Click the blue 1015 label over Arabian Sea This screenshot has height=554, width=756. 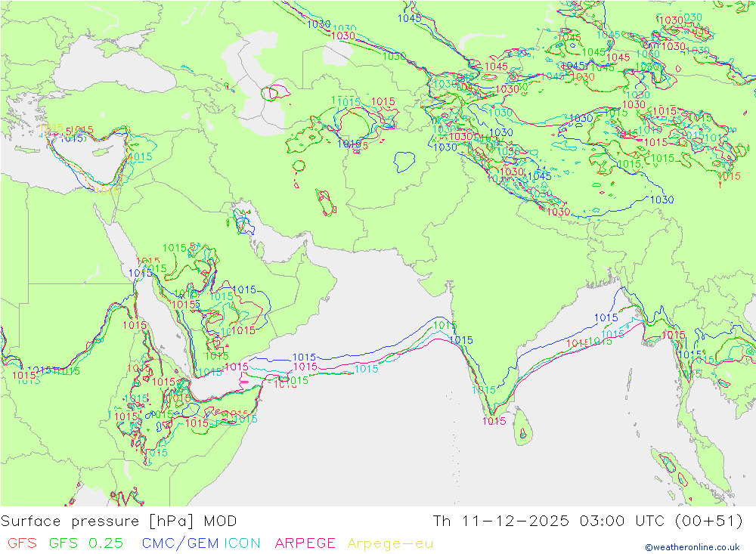point(304,357)
